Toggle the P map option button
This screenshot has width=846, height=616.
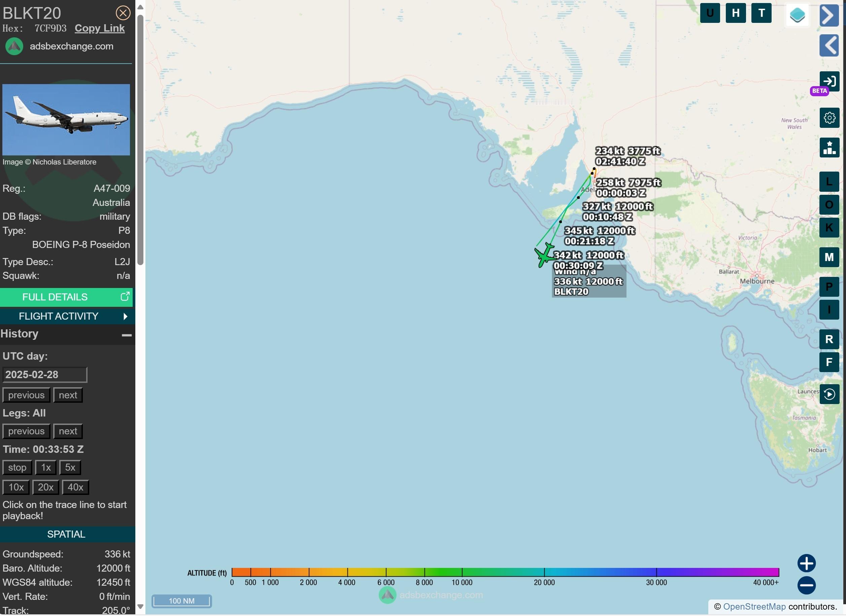829,287
